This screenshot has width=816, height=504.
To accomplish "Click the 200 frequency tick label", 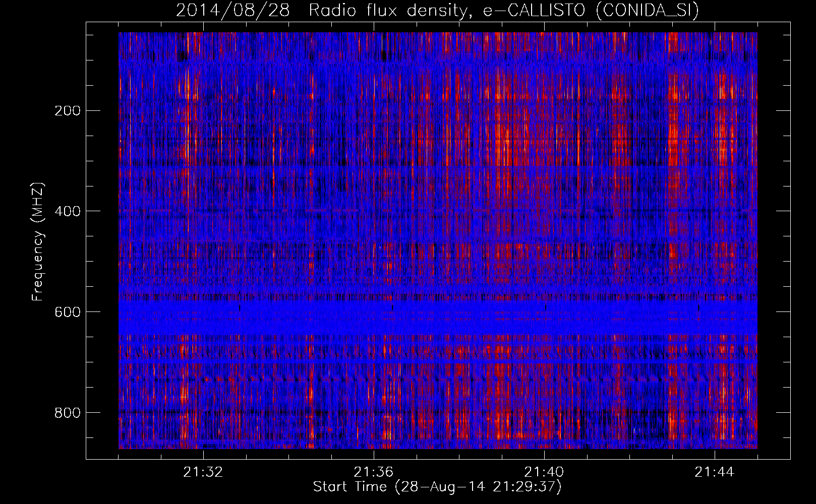I will pyautogui.click(x=68, y=111).
